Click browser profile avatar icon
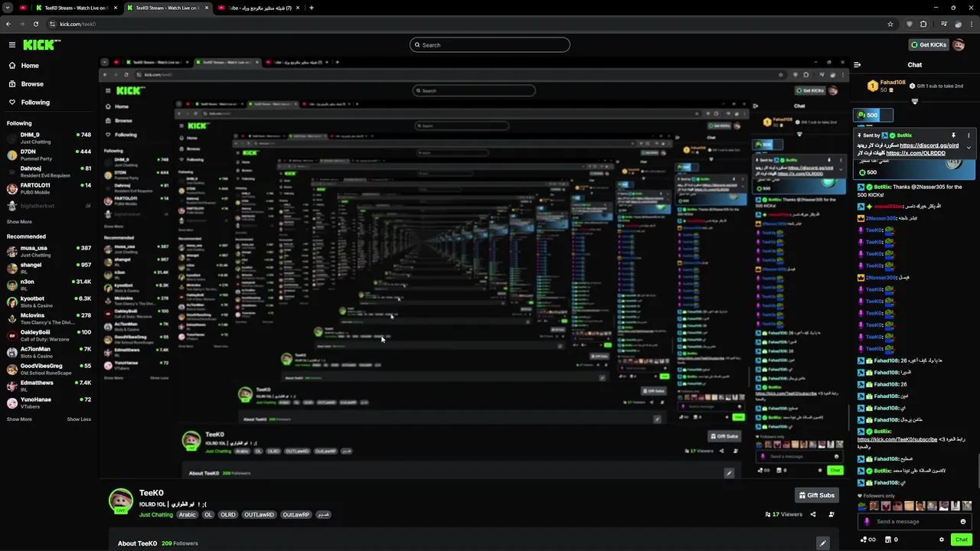This screenshot has height=551, width=980. [958, 24]
